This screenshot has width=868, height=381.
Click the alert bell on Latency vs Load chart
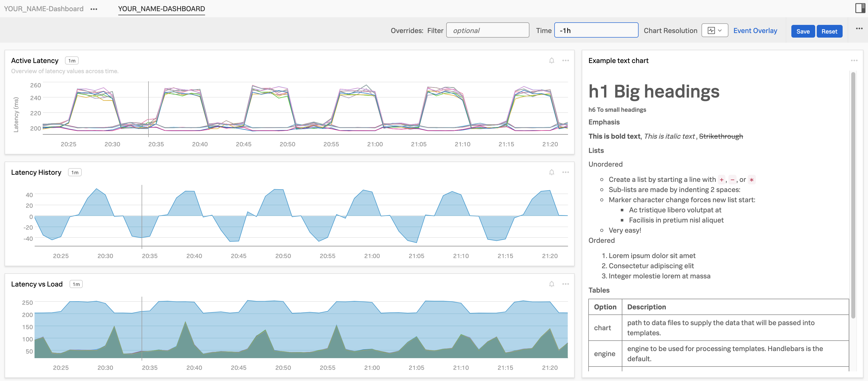click(x=551, y=284)
